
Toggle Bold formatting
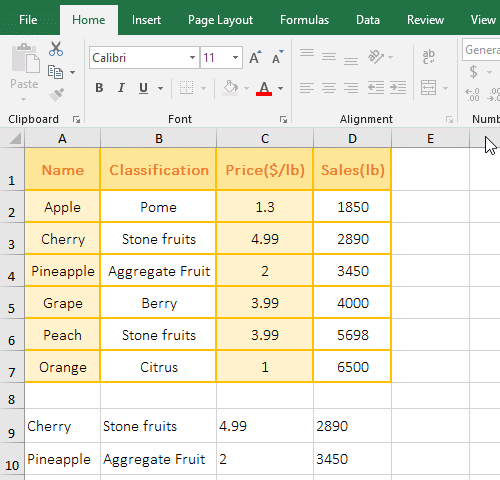(x=99, y=88)
